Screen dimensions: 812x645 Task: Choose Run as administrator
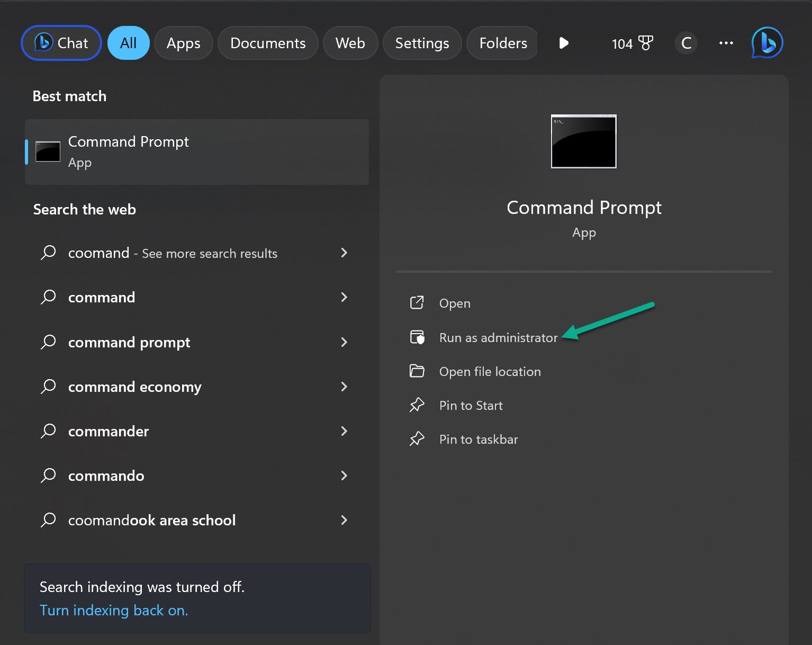click(584, 337)
